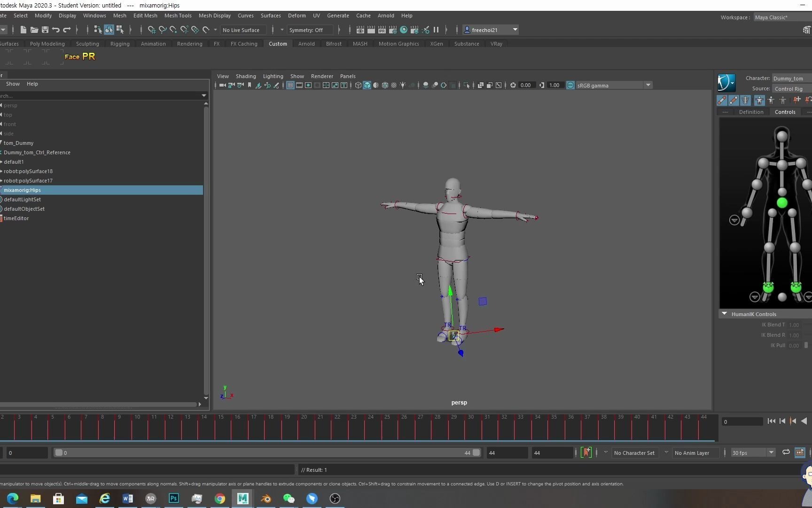Image resolution: width=812 pixels, height=508 pixels.
Task: Switch to the Definition tab
Action: click(751, 112)
